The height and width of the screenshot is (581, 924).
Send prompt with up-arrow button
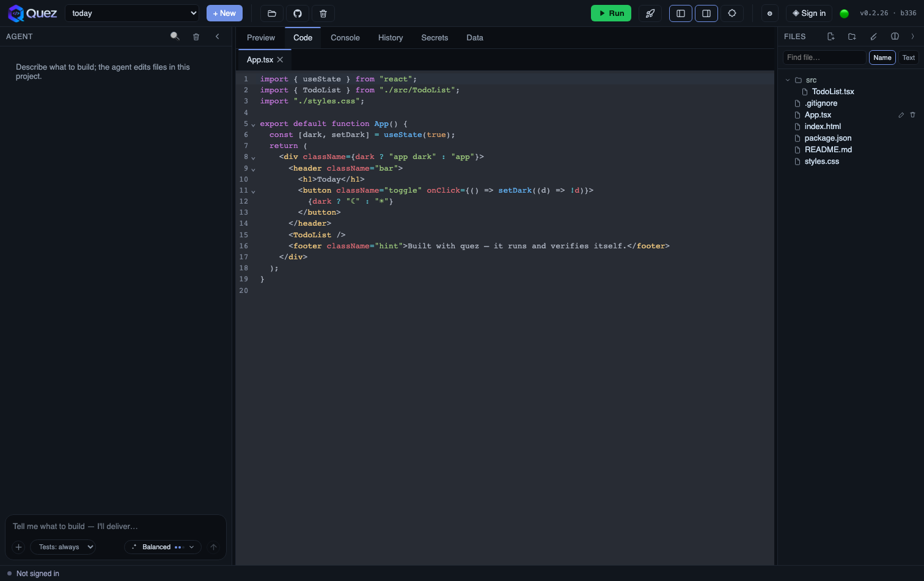coord(213,547)
